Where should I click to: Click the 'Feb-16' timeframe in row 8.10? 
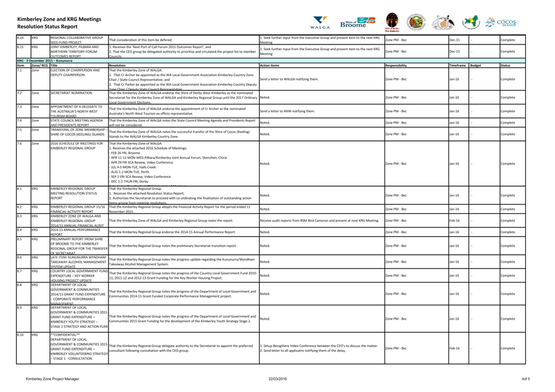point(455,348)
